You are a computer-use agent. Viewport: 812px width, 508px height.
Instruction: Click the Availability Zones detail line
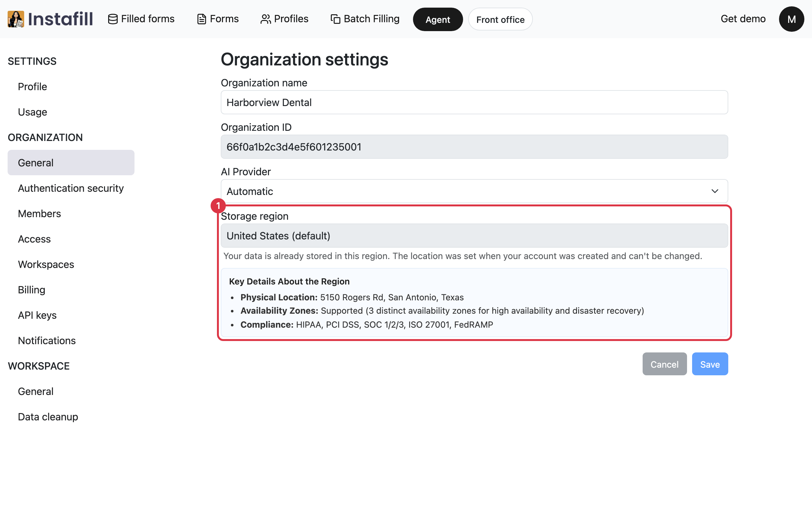coord(442,311)
